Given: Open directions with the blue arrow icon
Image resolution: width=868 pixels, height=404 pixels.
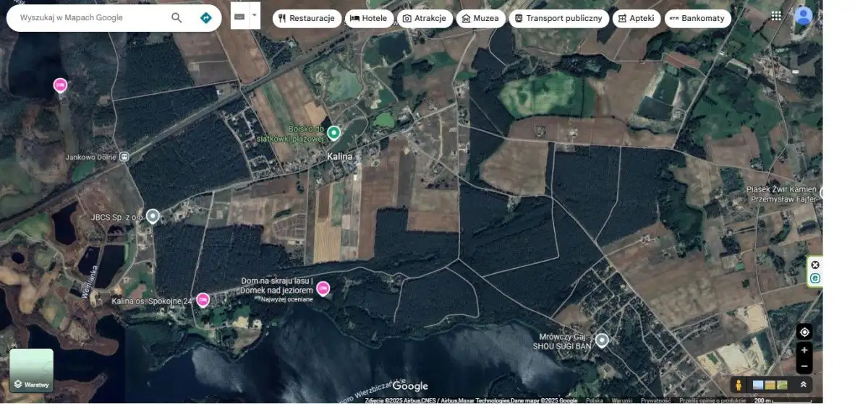Looking at the screenshot, I should pyautogui.click(x=206, y=18).
